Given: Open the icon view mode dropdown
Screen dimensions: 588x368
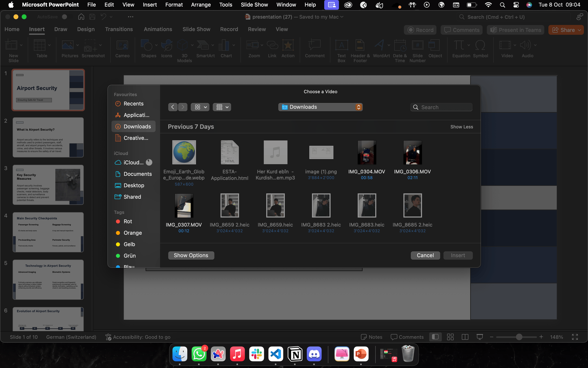Looking at the screenshot, I should (200, 107).
